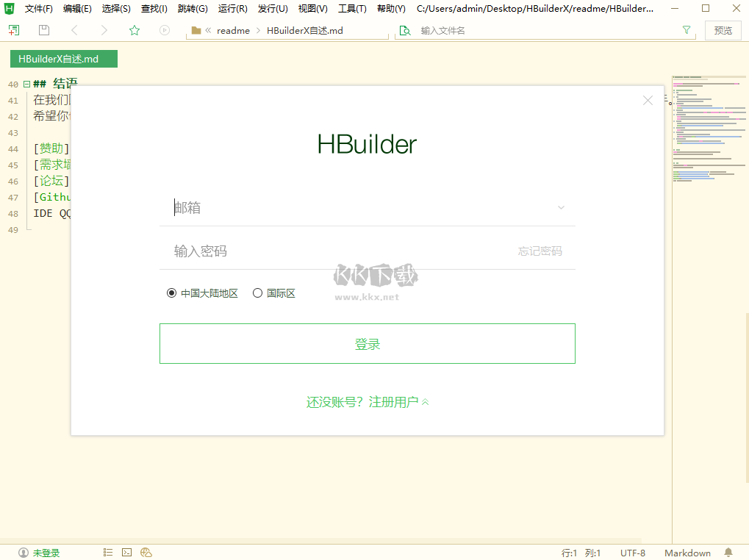
Task: Click the [论坛] link on line 46
Action: point(51,181)
